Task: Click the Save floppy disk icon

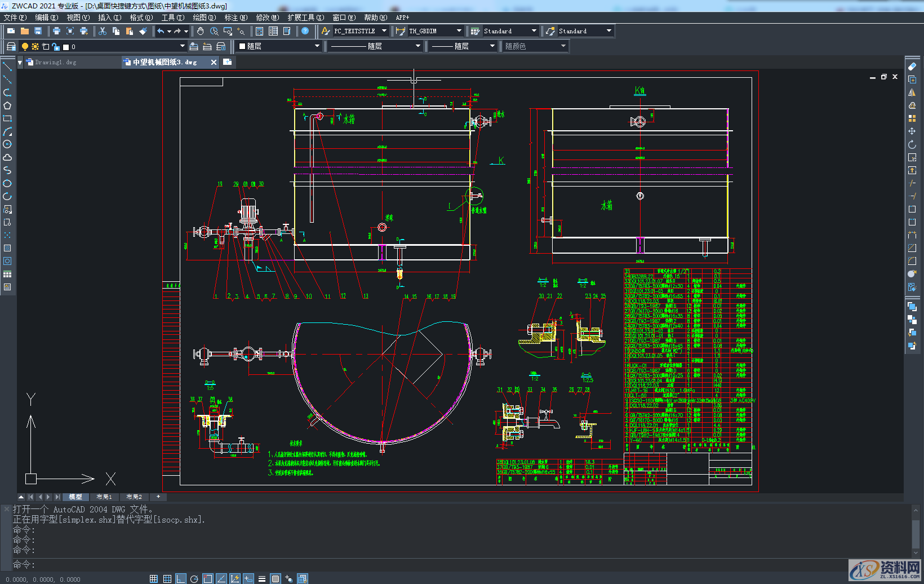Action: click(x=38, y=31)
